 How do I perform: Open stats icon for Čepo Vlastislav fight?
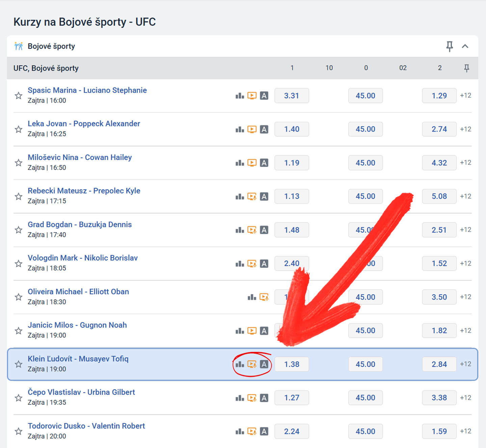click(x=240, y=398)
